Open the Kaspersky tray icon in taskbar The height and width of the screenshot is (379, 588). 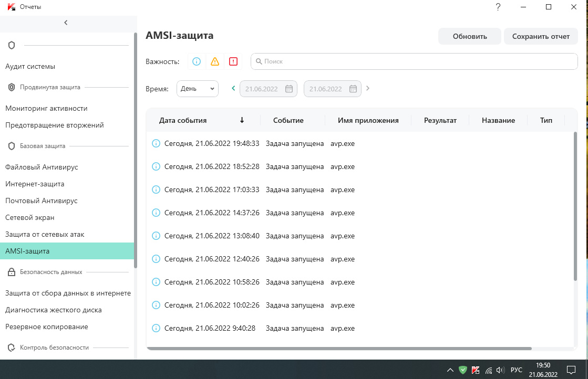click(x=476, y=370)
